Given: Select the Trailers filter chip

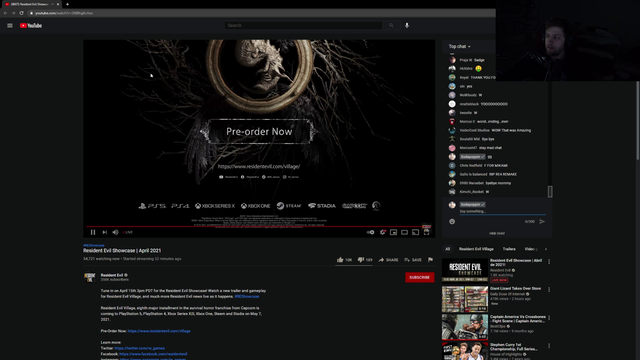Looking at the screenshot, I should [x=509, y=249].
